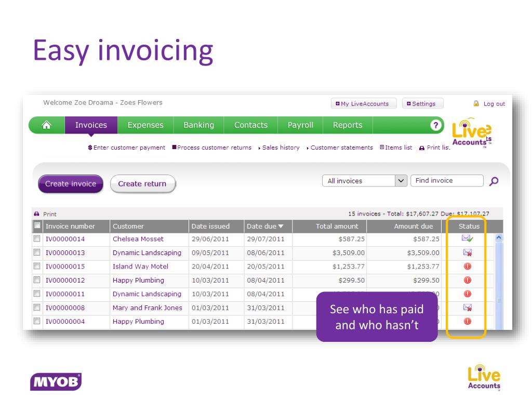Tick the select-all invoices header checkbox
Image resolution: width=532 pixels, height=399 pixels.
37,225
